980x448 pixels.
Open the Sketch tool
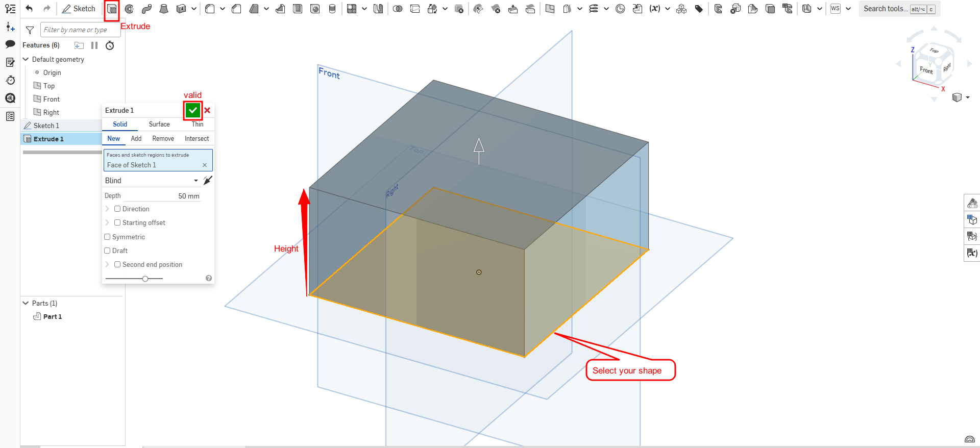(x=79, y=9)
